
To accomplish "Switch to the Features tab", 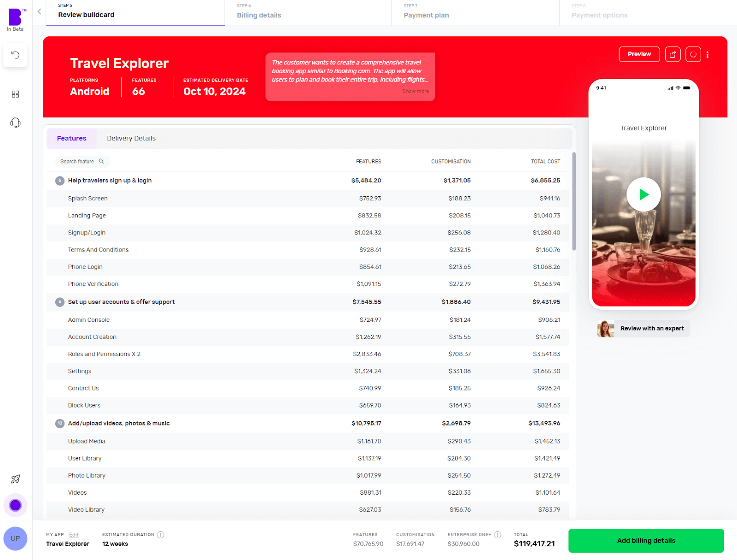I will tap(71, 138).
